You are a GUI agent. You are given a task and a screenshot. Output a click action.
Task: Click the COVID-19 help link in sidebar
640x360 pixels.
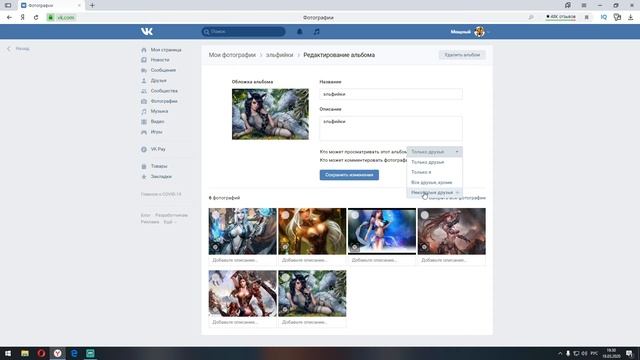coord(161,194)
